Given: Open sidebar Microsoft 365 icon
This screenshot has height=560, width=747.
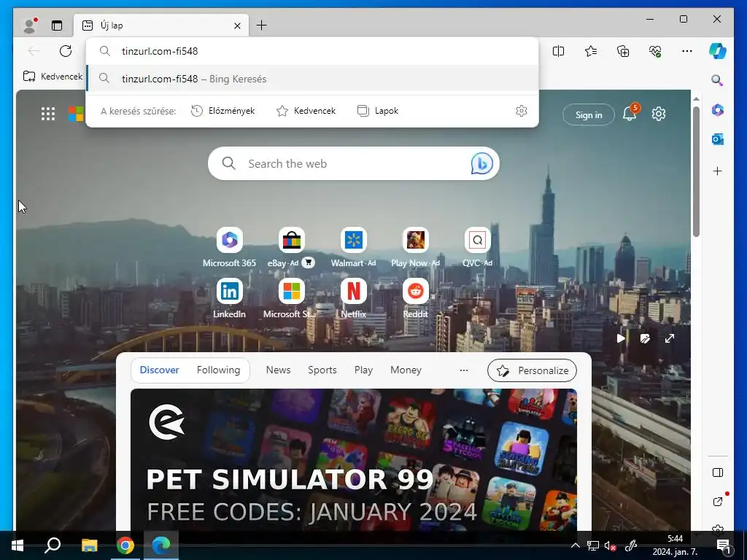Looking at the screenshot, I should point(718,111).
